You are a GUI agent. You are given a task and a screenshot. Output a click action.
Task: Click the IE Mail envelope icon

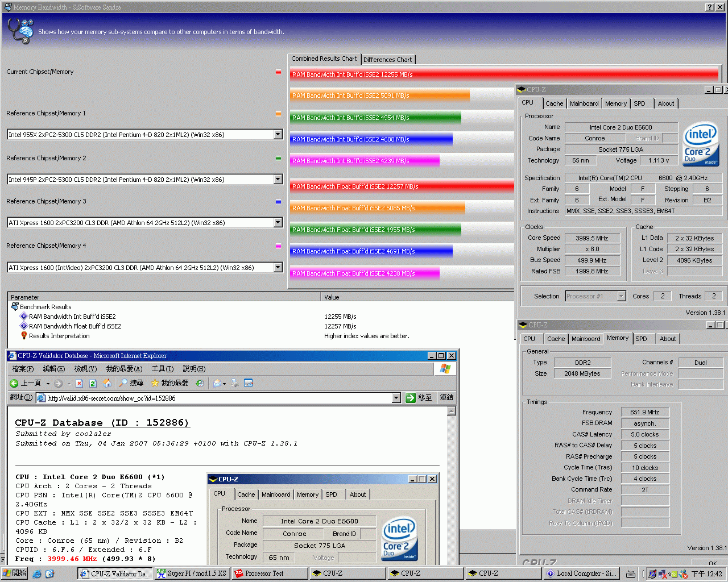(217, 383)
